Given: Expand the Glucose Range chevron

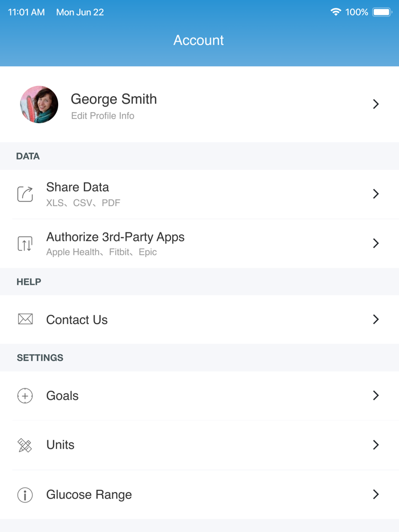Looking at the screenshot, I should click(376, 495).
